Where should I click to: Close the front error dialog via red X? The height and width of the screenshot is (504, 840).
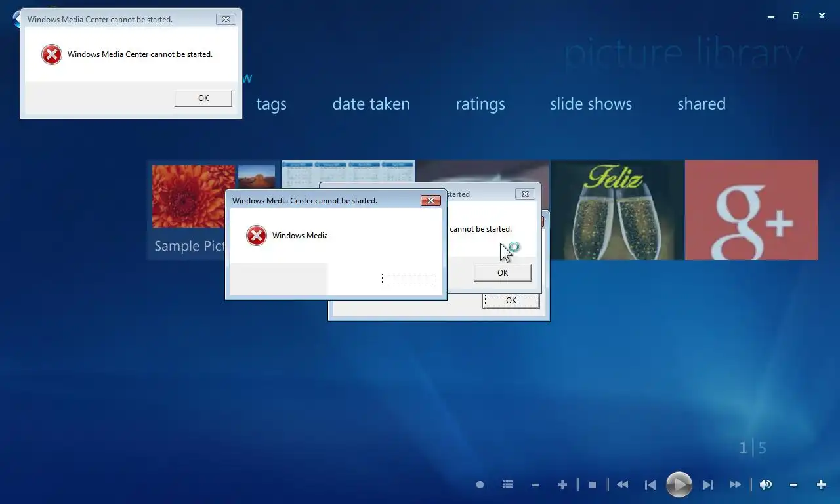[430, 200]
